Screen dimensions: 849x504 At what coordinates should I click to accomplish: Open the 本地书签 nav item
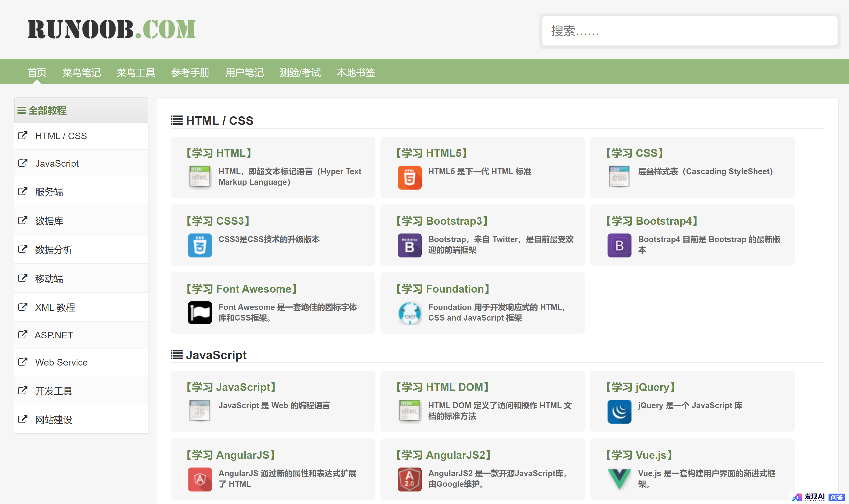coord(356,72)
